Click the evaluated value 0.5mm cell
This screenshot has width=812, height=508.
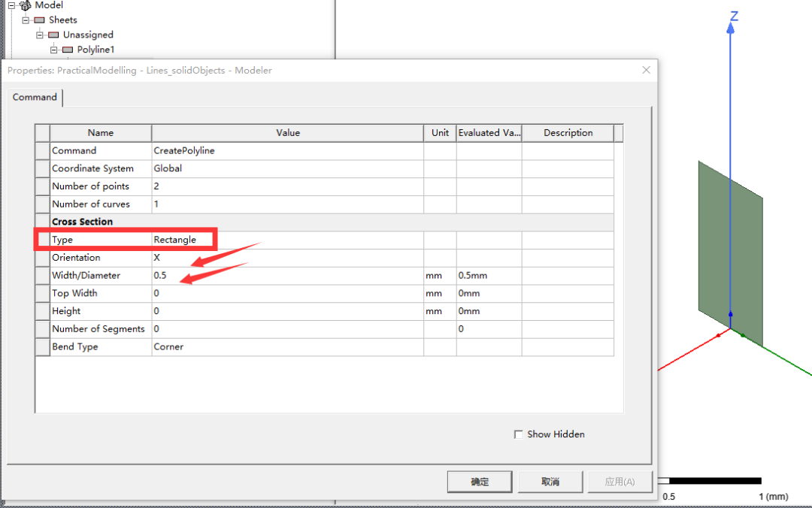(489, 276)
